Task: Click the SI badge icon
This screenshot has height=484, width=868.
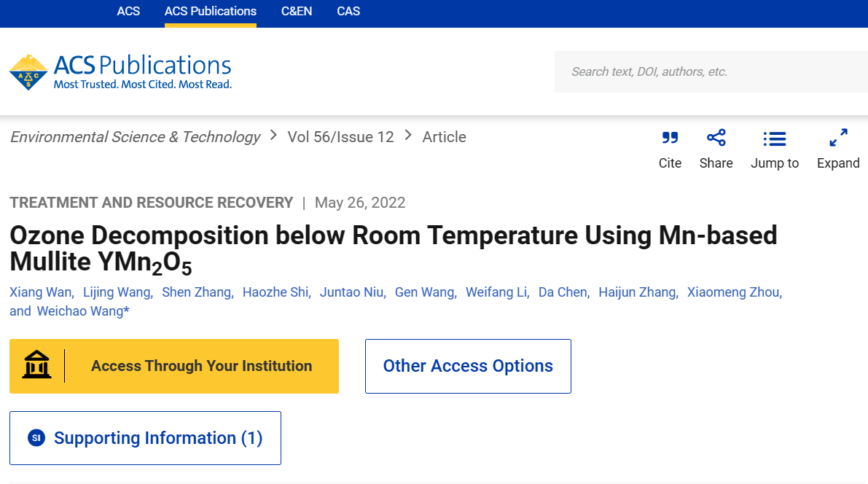Action: click(36, 438)
